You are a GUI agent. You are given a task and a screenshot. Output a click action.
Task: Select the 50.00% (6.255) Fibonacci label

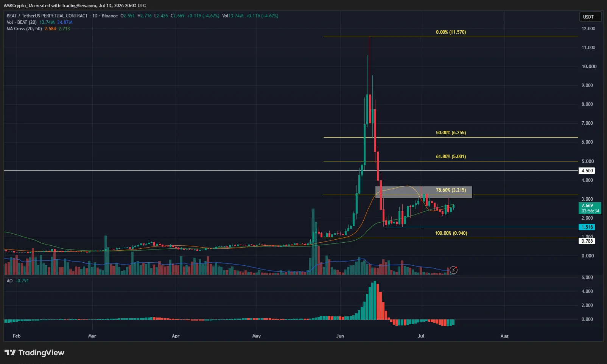(451, 133)
